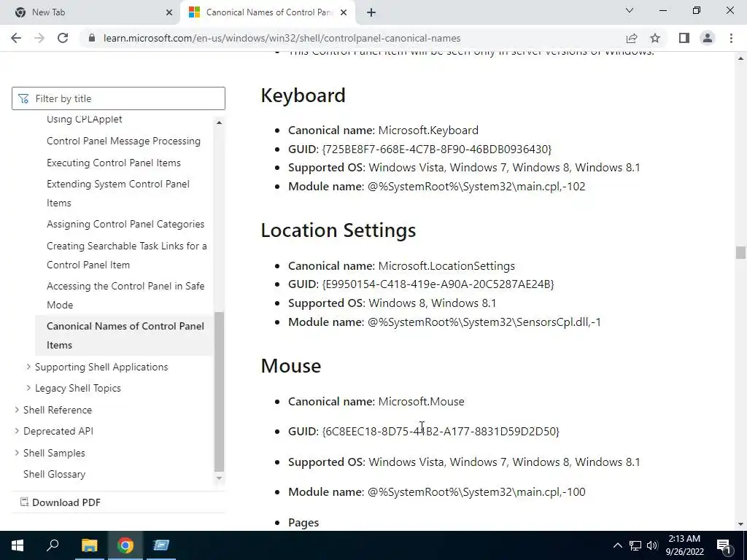The width and height of the screenshot is (747, 560).
Task: Click the browser forward arrow
Action: click(39, 38)
